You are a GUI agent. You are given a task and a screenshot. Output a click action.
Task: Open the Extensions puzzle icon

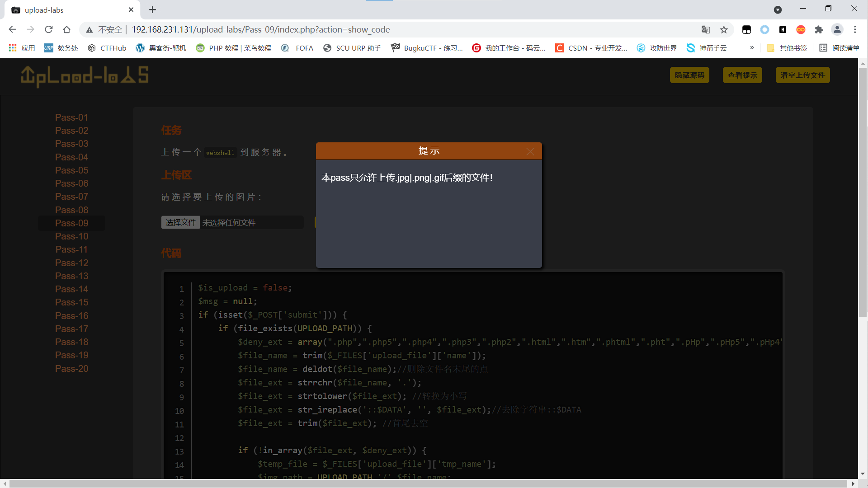click(819, 29)
